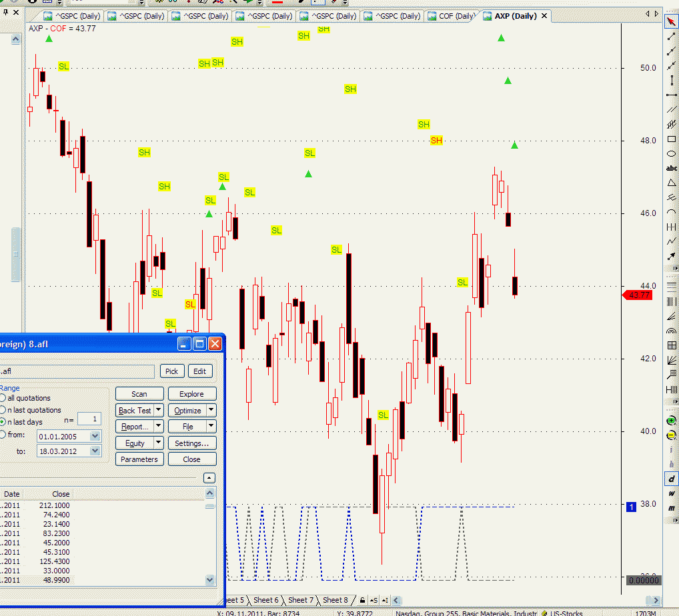
Task: Click the Scan button
Action: click(x=139, y=394)
